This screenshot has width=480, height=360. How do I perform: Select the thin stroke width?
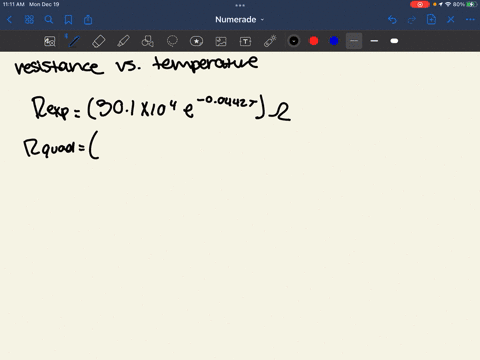[x=354, y=41]
